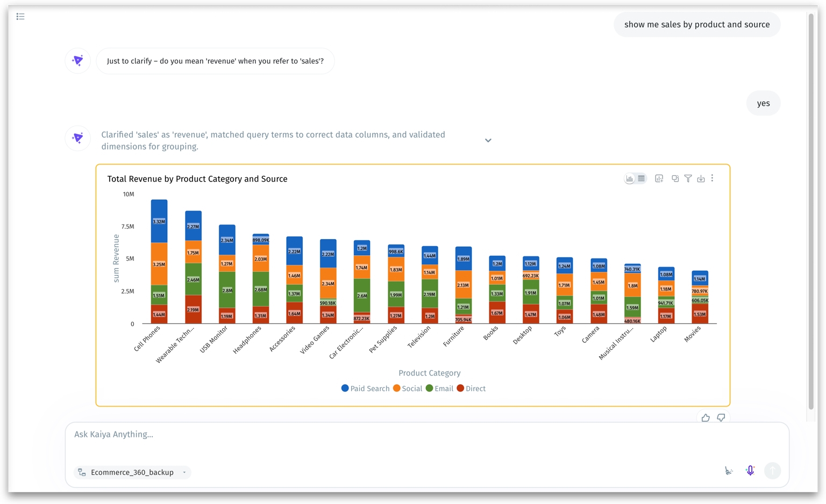Expand the clarification reasoning chevron
The height and width of the screenshot is (504, 826).
(x=488, y=140)
